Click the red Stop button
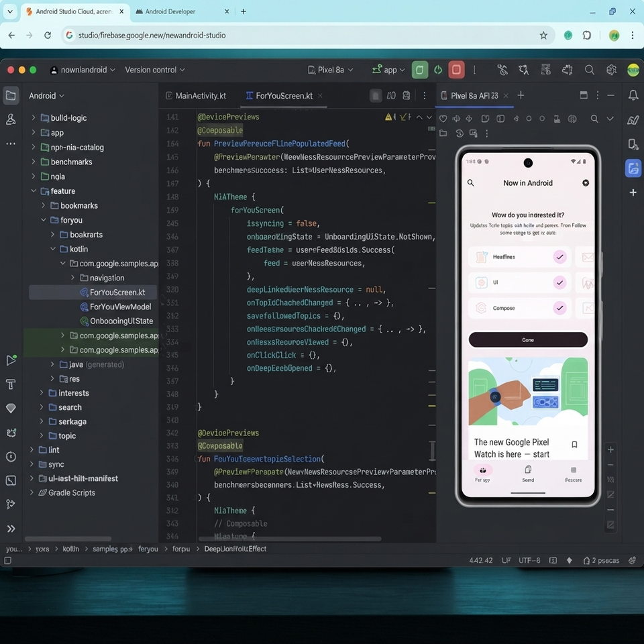Screen dimensions: 644x644 point(456,70)
